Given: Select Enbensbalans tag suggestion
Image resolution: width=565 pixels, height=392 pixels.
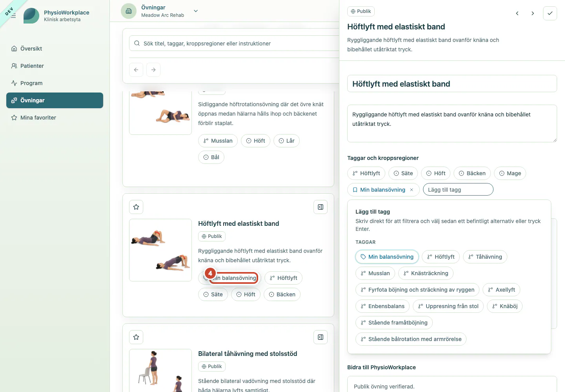Looking at the screenshot, I should [383, 306].
